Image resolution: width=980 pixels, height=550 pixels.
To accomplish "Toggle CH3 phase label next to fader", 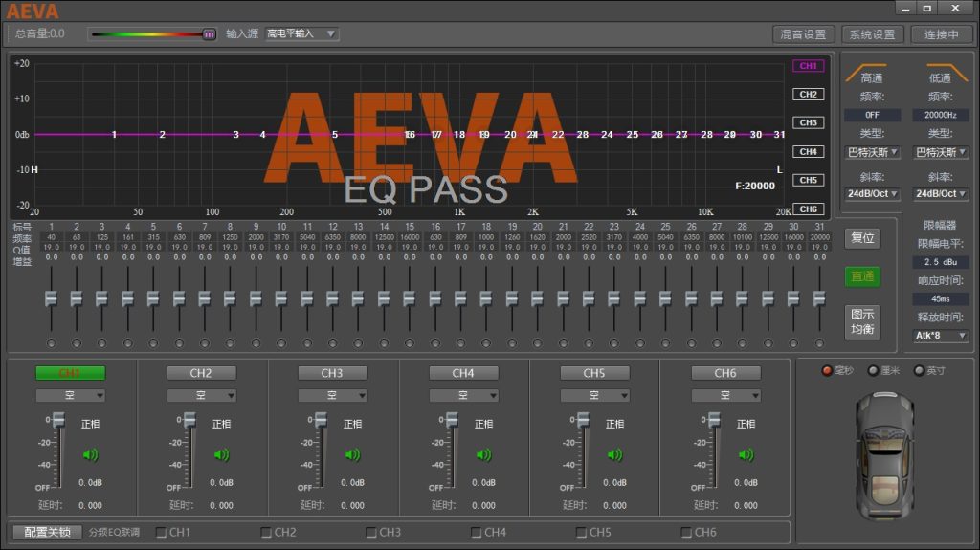I will (353, 424).
